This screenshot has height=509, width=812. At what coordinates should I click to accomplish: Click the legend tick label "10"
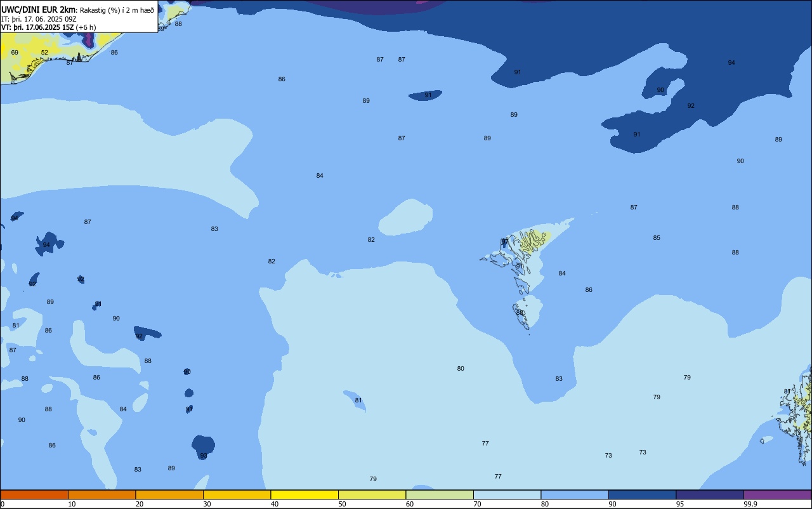[x=72, y=504]
